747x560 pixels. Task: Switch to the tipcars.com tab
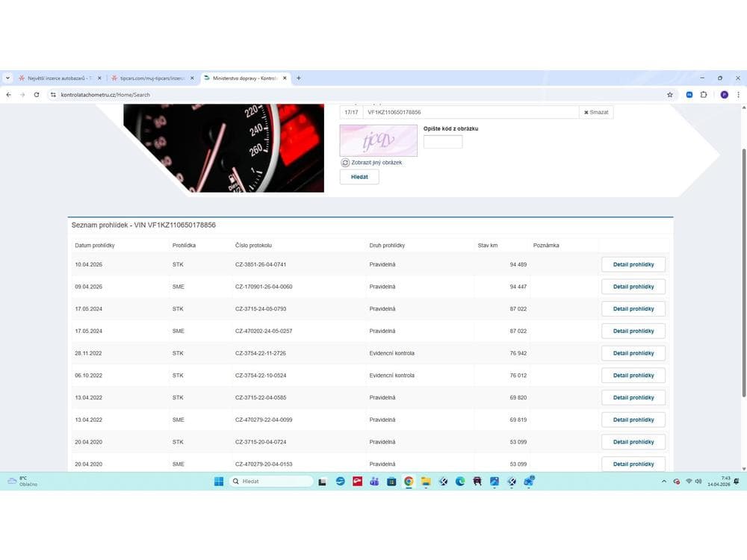click(152, 78)
